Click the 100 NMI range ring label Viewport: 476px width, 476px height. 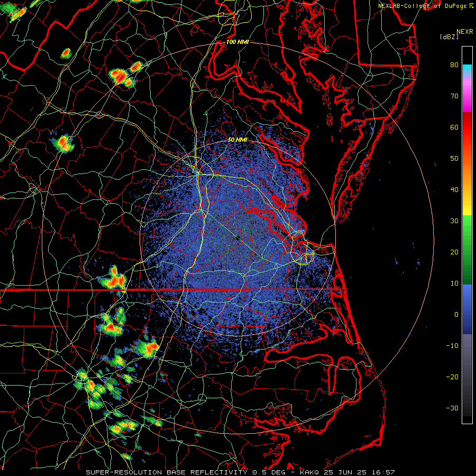point(237,42)
